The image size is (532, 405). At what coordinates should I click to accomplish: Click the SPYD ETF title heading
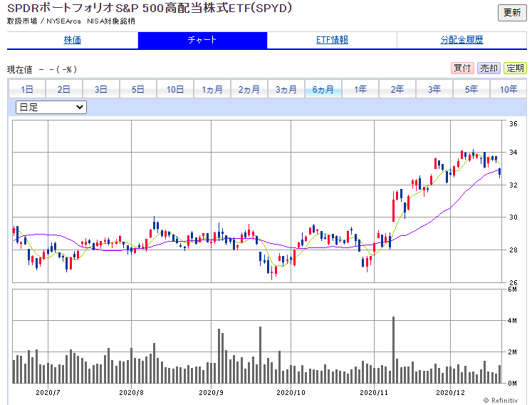point(150,8)
